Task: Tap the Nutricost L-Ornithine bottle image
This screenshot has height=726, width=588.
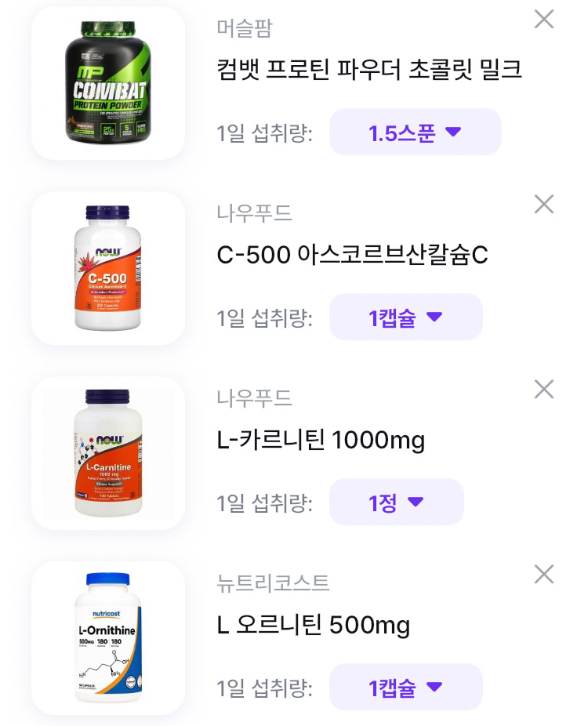Action: [x=108, y=638]
